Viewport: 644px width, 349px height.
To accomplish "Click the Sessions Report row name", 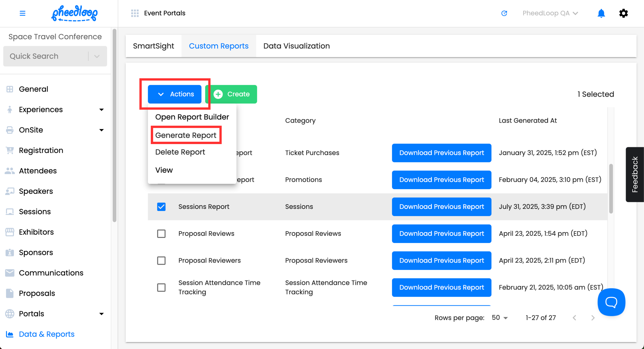I will coord(204,207).
